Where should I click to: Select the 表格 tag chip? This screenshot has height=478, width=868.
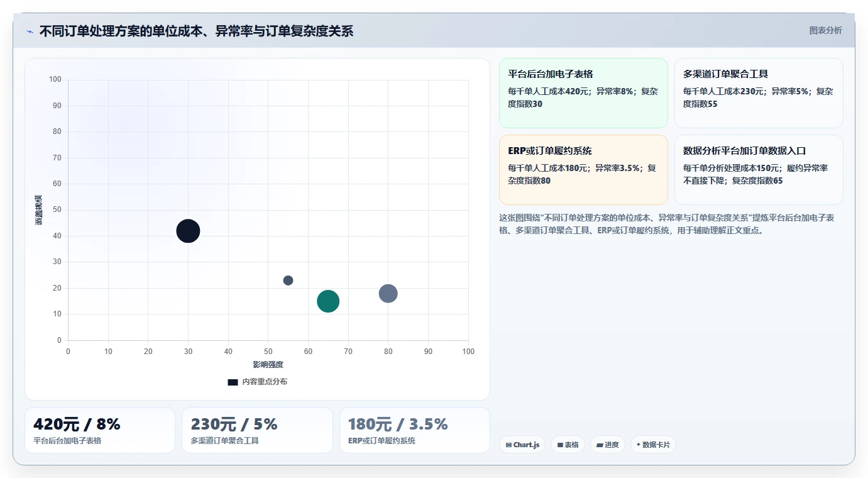point(568,445)
